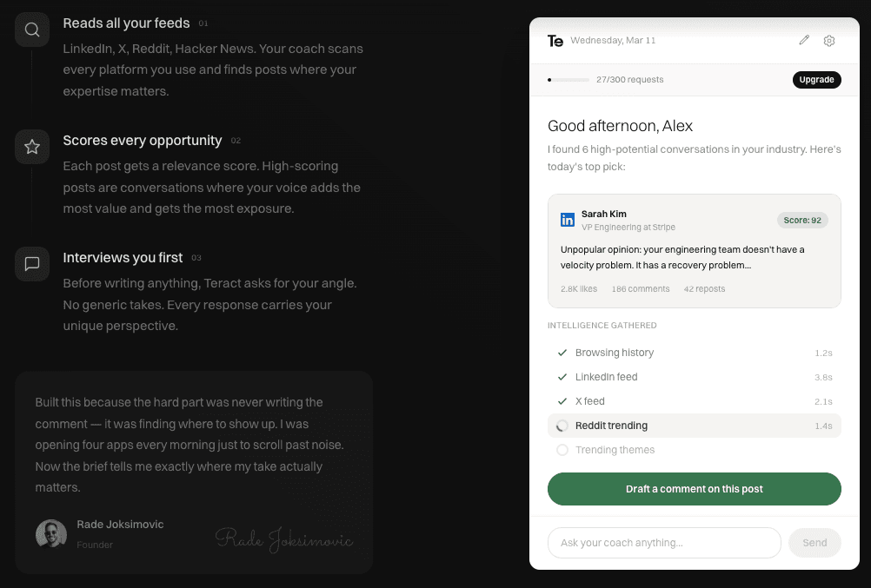The image size is (871, 588).
Task: Open the pencil edit icon in the panel header
Action: coord(804,40)
